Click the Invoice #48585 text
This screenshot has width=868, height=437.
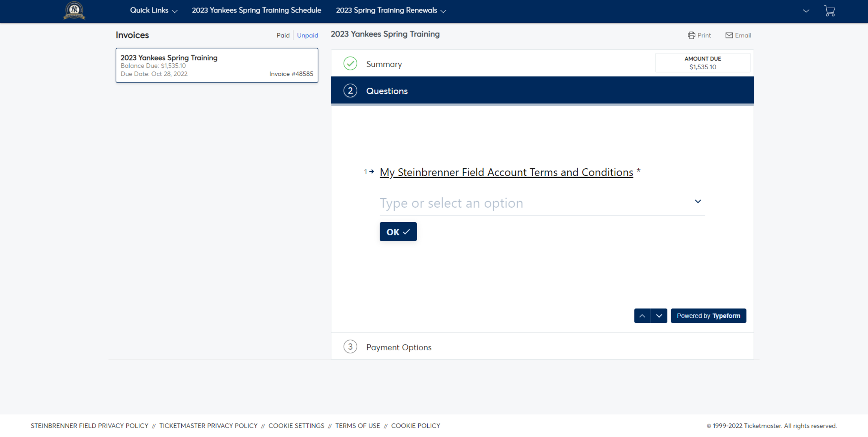point(291,74)
